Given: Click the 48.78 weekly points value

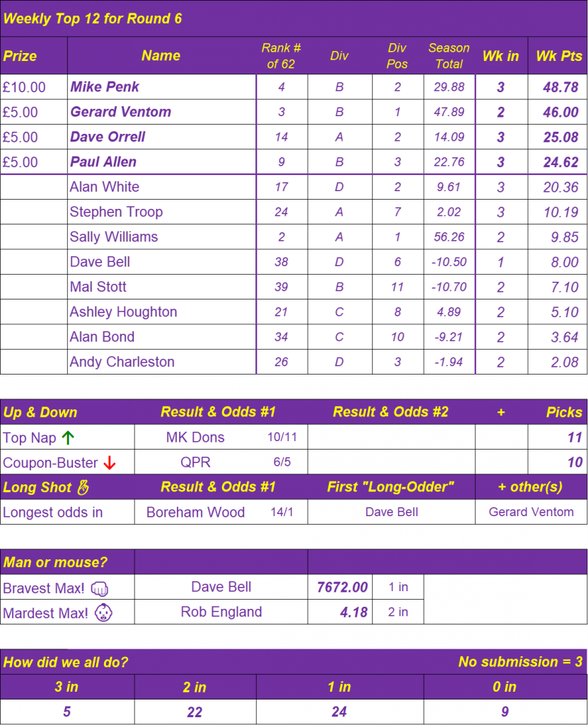Looking at the screenshot, I should pos(560,87).
